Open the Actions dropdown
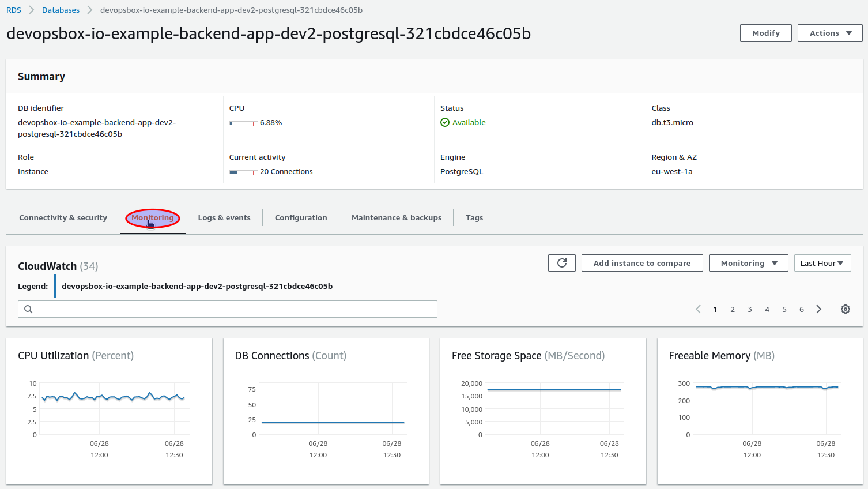 tap(829, 33)
